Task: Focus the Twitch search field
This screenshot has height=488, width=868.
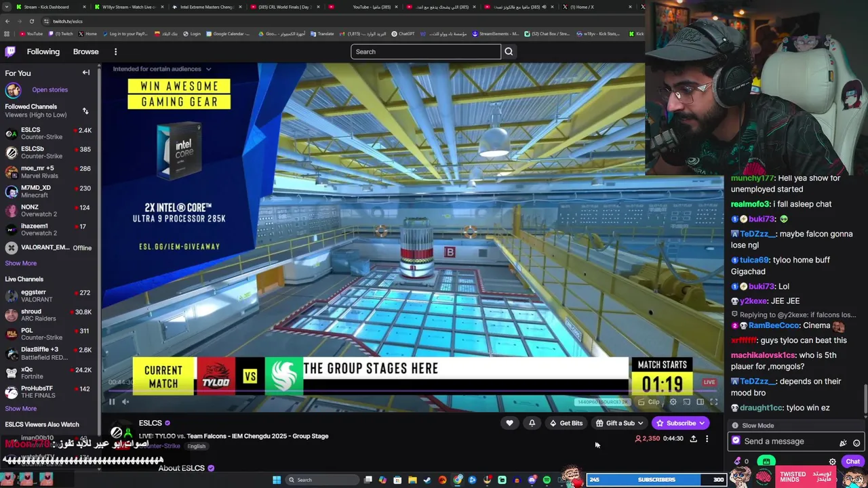Action: coord(426,52)
